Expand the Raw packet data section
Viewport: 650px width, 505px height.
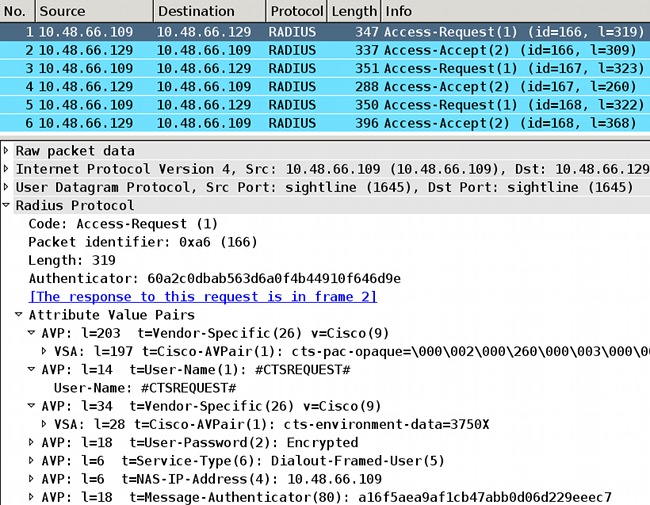[7, 151]
